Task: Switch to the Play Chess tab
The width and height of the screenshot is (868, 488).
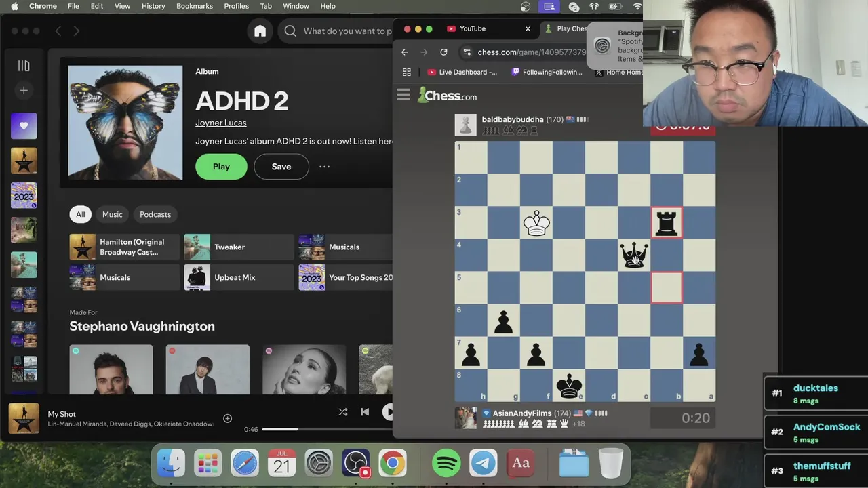Action: pos(566,28)
